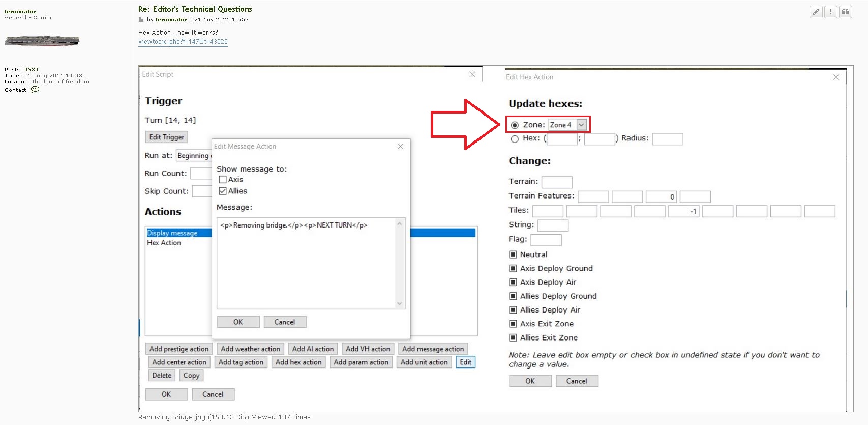Close the Edit Hex Action dialog
Image resolution: width=868 pixels, height=425 pixels.
[836, 77]
